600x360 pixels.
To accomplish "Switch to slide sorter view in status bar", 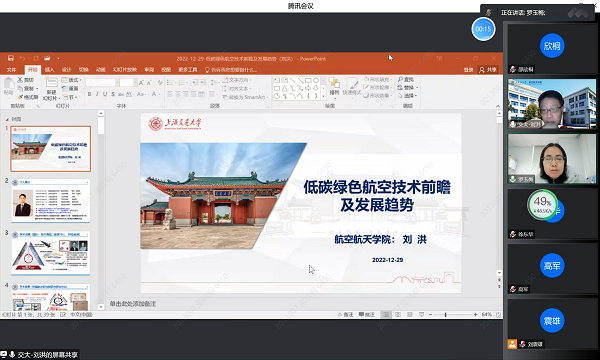I will 398,314.
